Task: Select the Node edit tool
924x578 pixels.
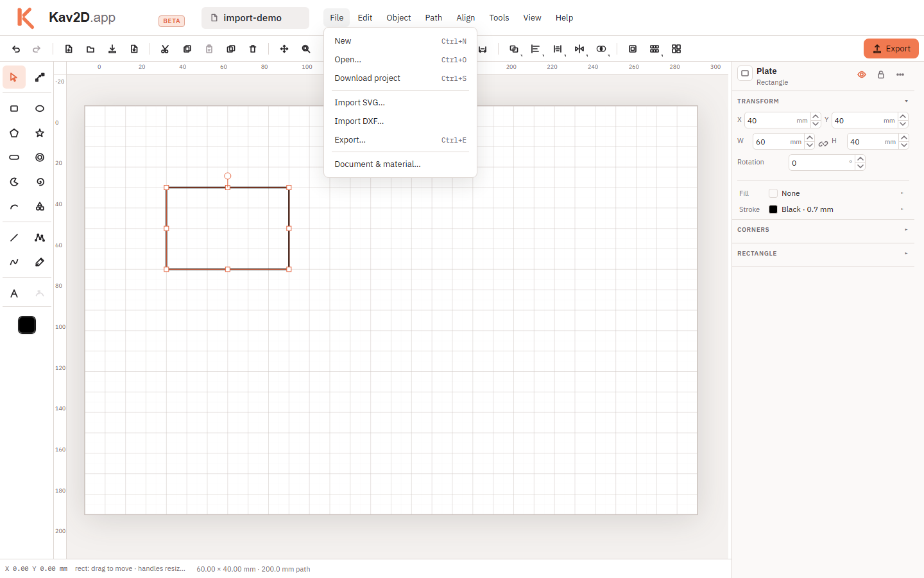Action: click(40, 77)
